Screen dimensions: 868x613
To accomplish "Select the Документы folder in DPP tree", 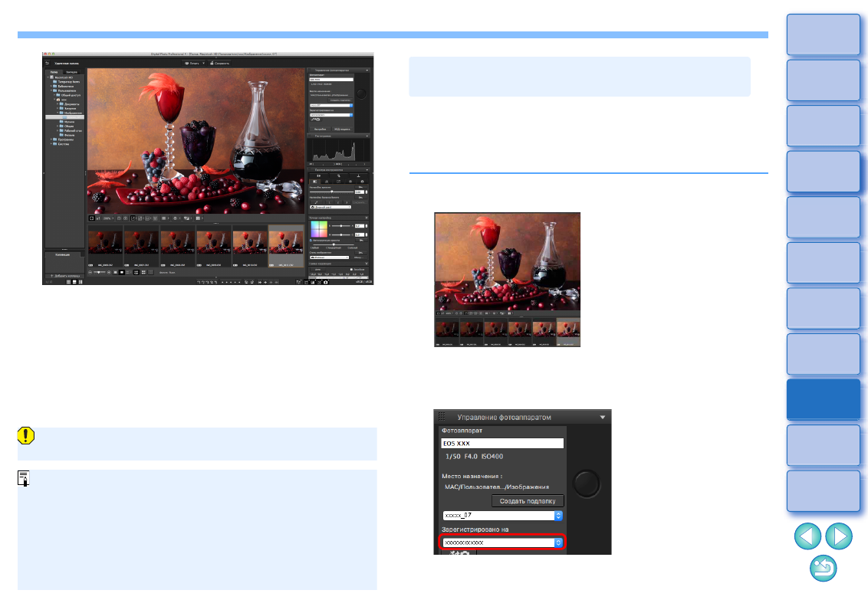I will pyautogui.click(x=71, y=104).
